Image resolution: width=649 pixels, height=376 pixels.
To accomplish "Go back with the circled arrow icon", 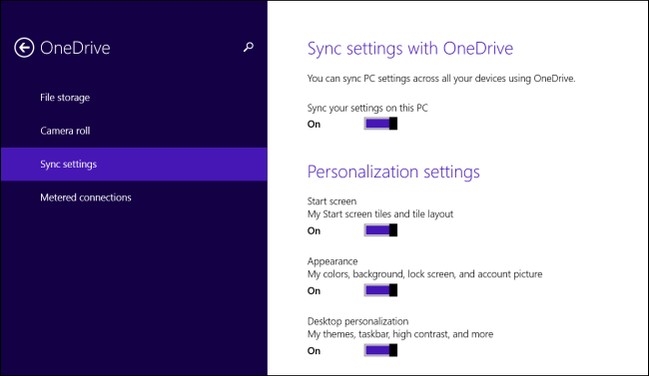I will pyautogui.click(x=24, y=48).
